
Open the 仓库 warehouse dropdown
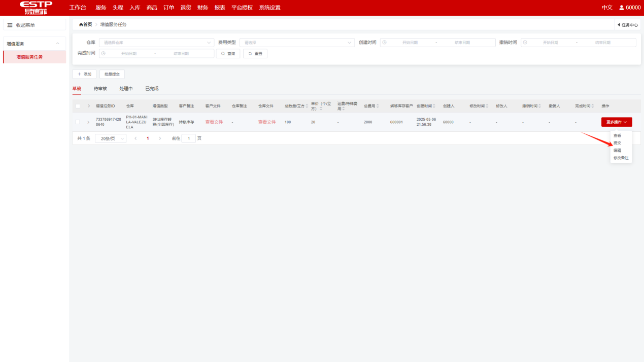156,43
